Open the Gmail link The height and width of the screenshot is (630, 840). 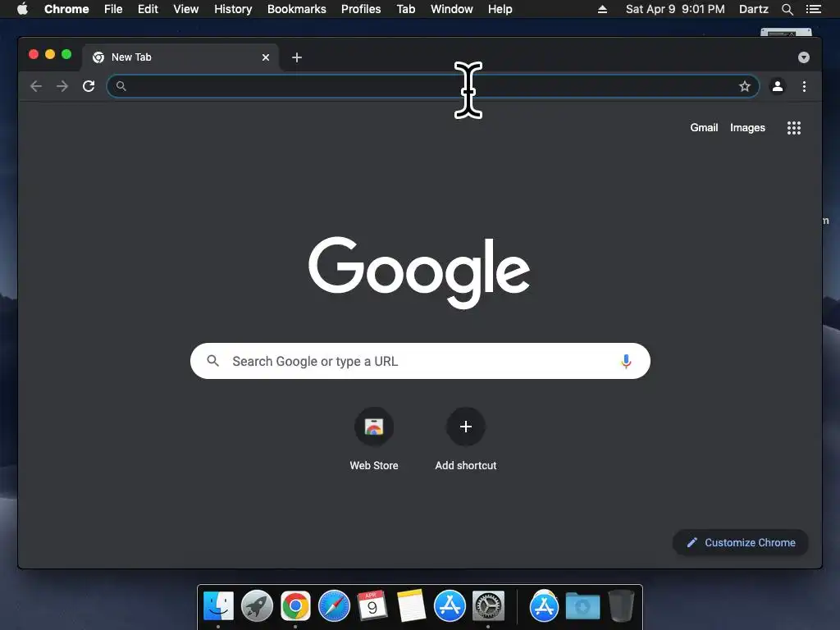[704, 127]
